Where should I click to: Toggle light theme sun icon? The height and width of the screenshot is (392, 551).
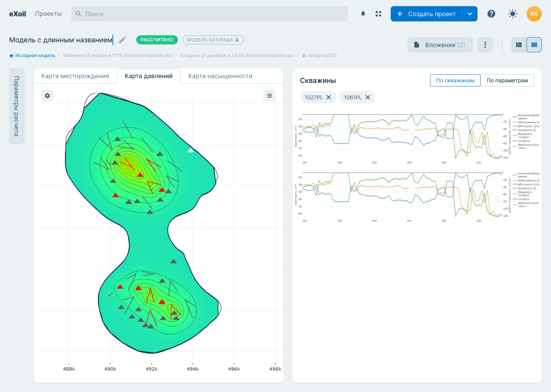[x=513, y=14]
